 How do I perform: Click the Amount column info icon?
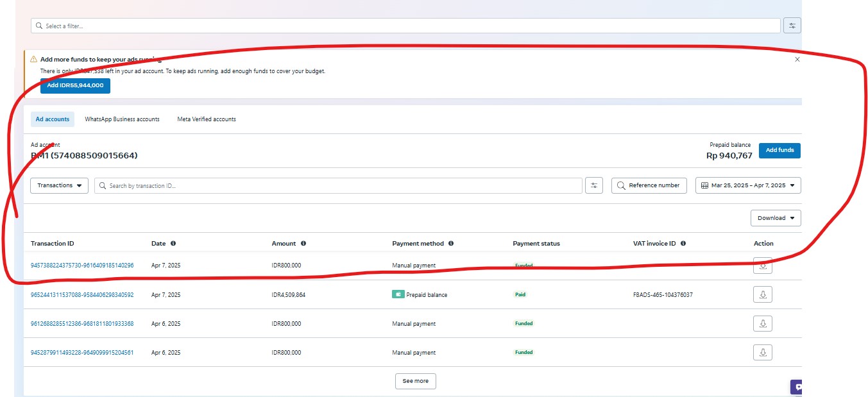point(303,244)
